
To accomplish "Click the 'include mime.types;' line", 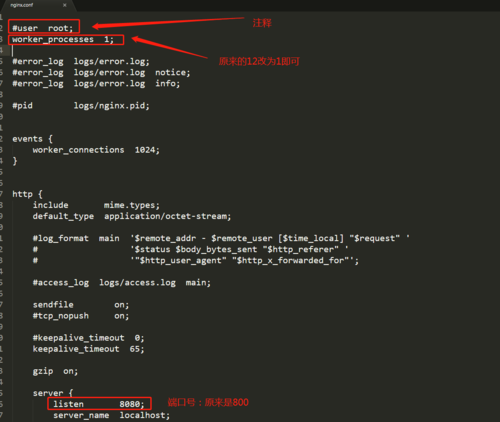I will [x=96, y=205].
